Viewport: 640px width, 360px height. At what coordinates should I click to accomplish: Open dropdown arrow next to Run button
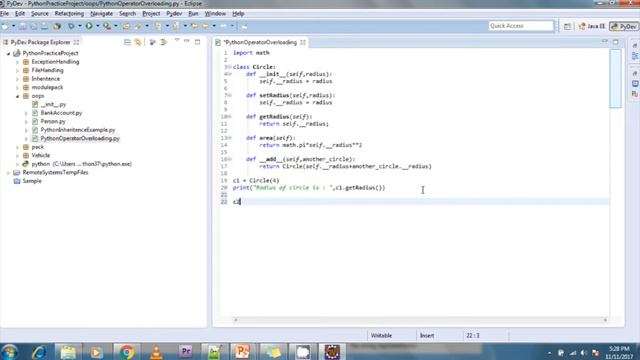[x=98, y=26]
